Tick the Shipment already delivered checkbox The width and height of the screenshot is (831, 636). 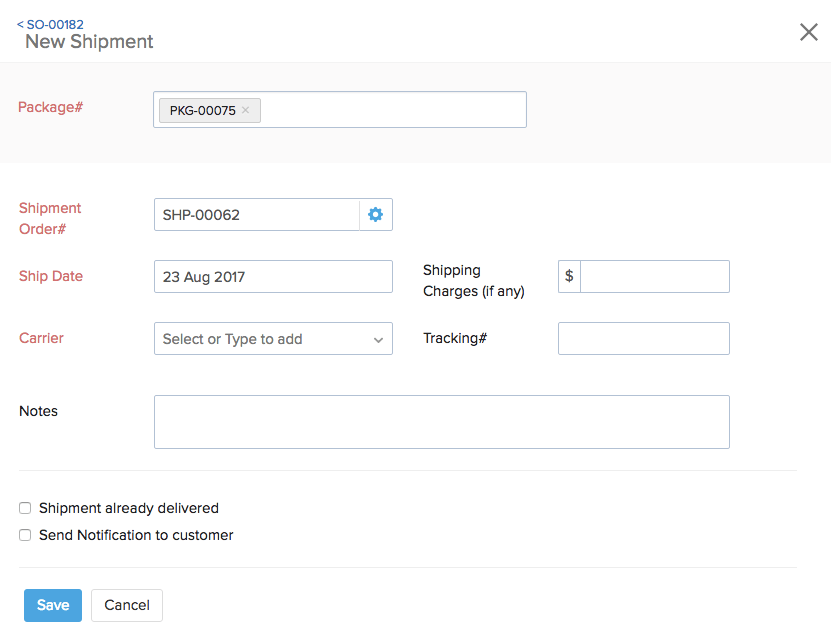pyautogui.click(x=25, y=508)
